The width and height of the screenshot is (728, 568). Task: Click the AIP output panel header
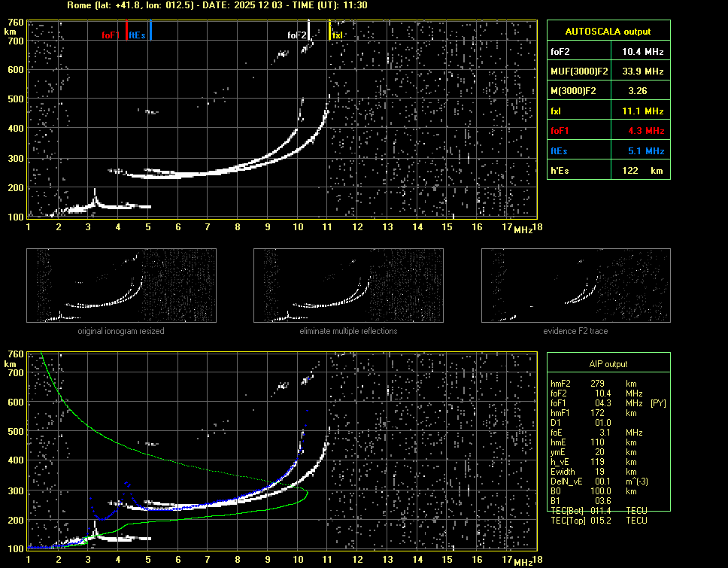click(608, 364)
